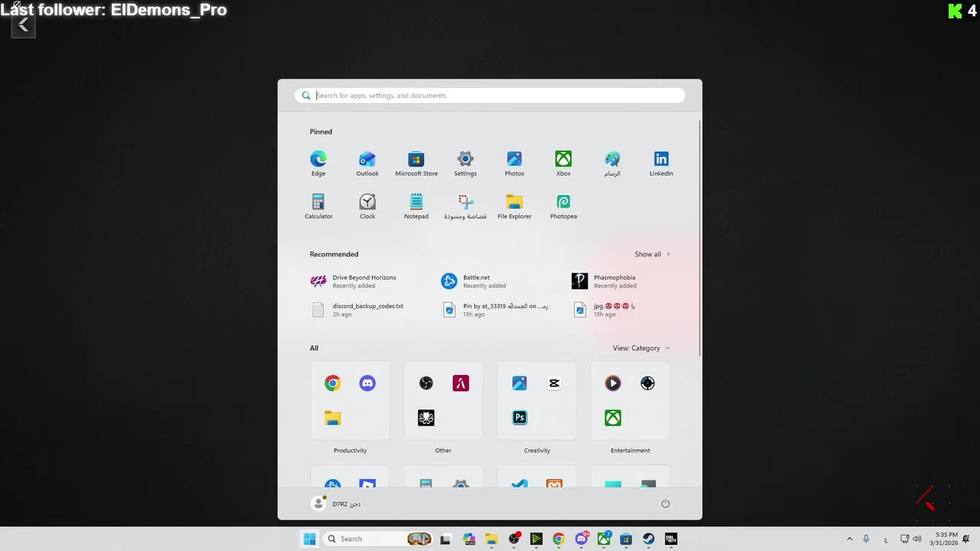The height and width of the screenshot is (551, 980).
Task: Click Show all recommended items
Action: pyautogui.click(x=652, y=254)
